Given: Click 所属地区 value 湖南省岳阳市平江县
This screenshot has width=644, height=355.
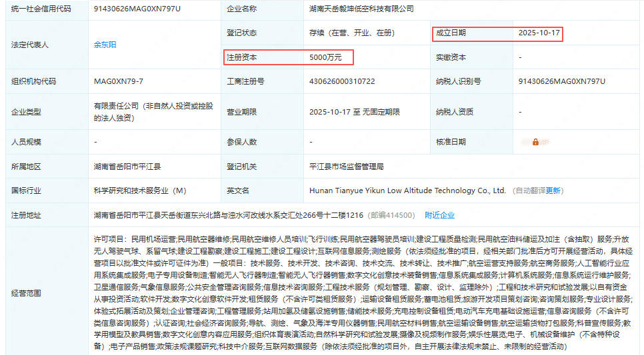Looking at the screenshot, I should click(127, 167).
